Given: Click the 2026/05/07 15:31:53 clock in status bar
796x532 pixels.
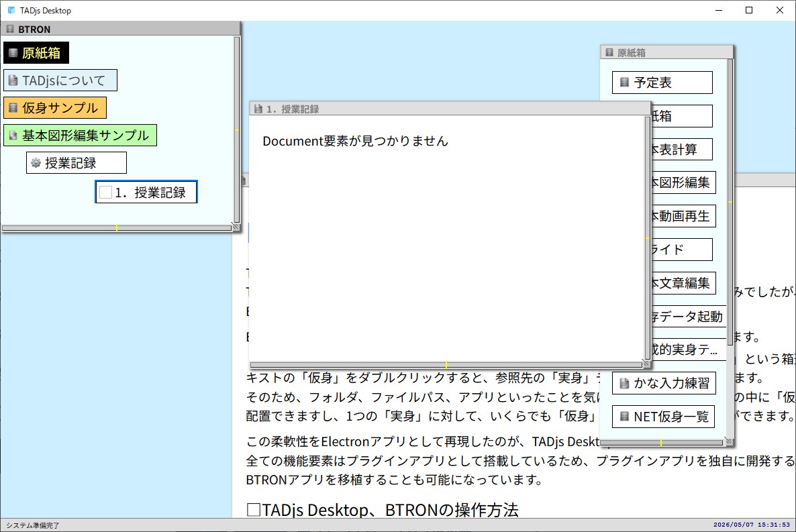Looking at the screenshot, I should click(x=751, y=525).
